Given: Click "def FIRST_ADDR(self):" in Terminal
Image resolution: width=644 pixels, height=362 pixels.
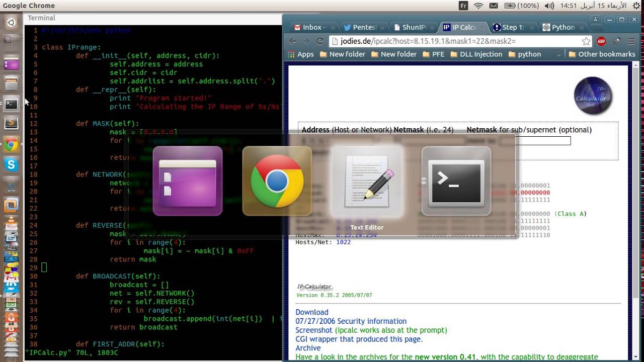Looking at the screenshot, I should [x=120, y=344].
